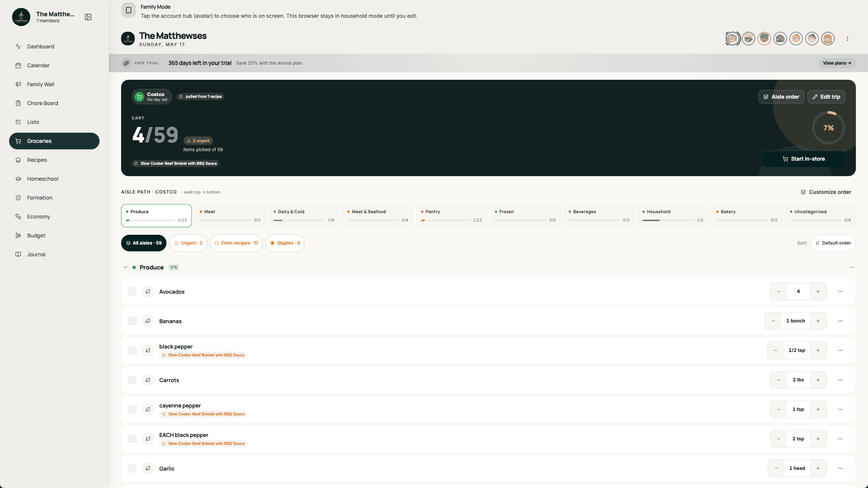The height and width of the screenshot is (488, 868).
Task: Open Produce section options menu
Action: coord(852,267)
